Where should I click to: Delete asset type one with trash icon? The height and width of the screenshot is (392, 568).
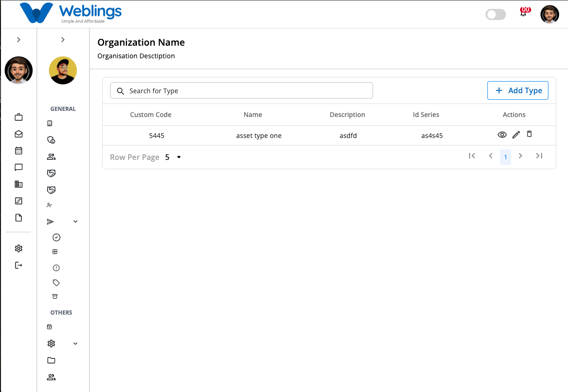pyautogui.click(x=529, y=134)
